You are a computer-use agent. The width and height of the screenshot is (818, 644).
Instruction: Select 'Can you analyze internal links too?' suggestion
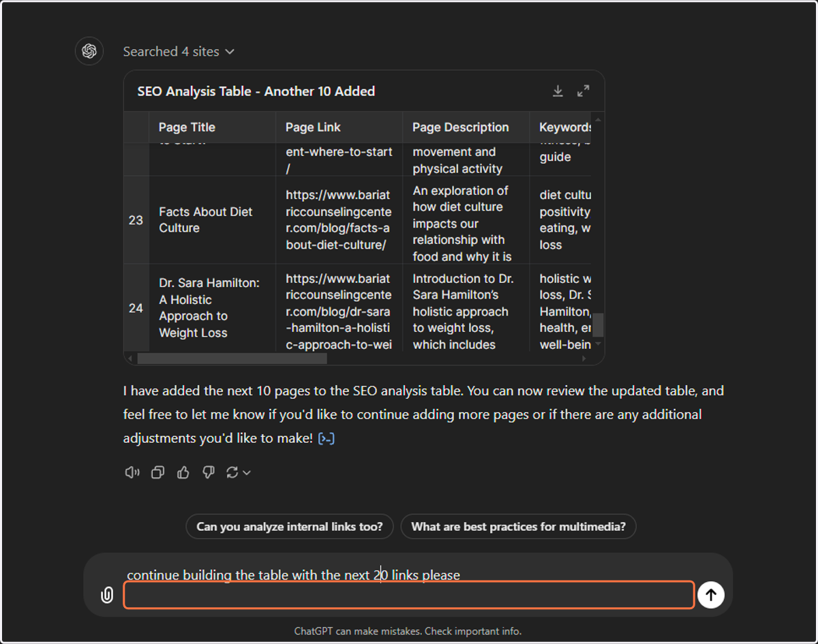tap(290, 527)
